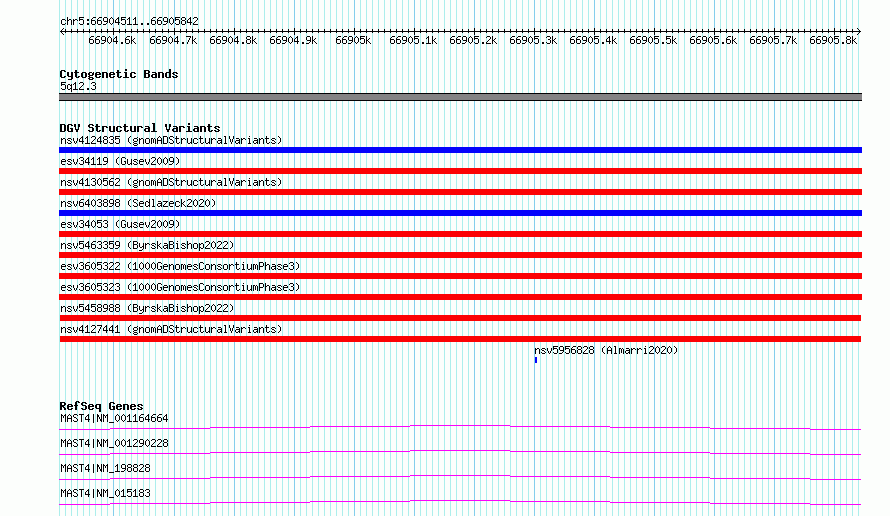Viewport: 890px width, 516px height.
Task: Click the 66905.1k ruler tick label
Action: click(x=413, y=40)
